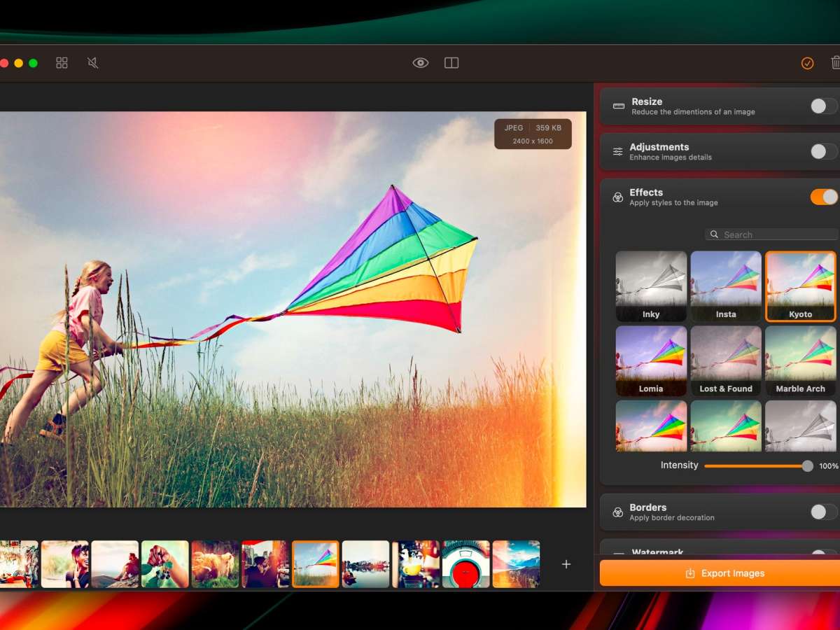Enable the Borders toggle

tap(823, 512)
